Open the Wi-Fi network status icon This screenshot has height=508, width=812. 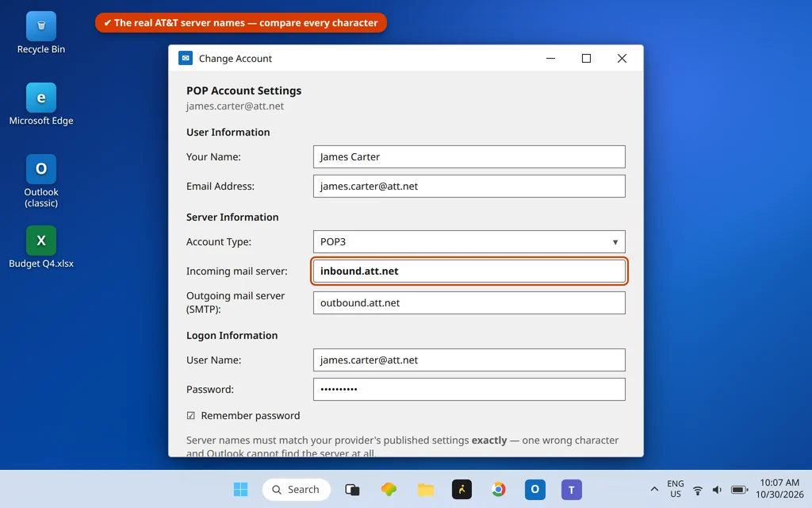[x=698, y=490]
